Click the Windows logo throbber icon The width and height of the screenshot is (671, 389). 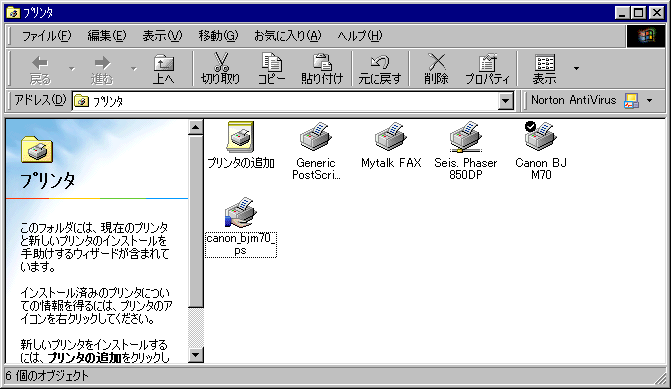646,36
